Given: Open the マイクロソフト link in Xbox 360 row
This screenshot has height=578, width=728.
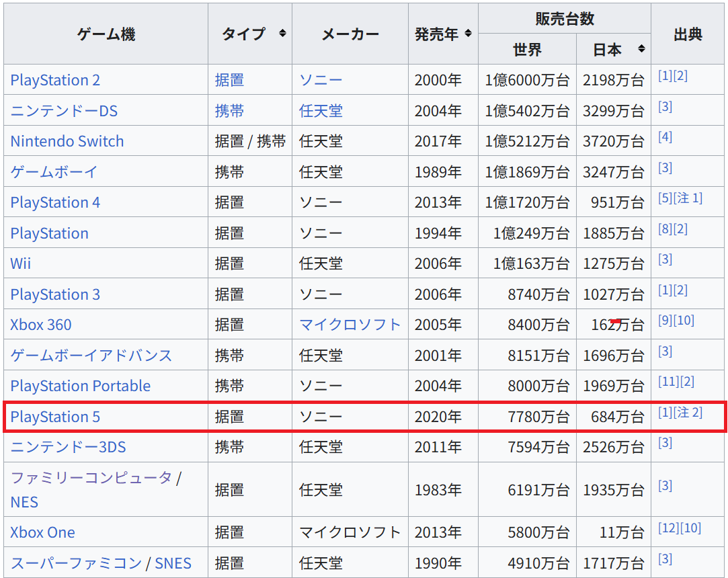Looking at the screenshot, I should point(350,325).
